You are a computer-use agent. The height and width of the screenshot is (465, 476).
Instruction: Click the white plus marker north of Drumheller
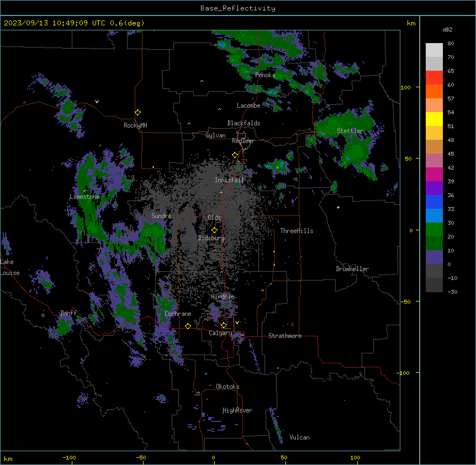(338, 207)
